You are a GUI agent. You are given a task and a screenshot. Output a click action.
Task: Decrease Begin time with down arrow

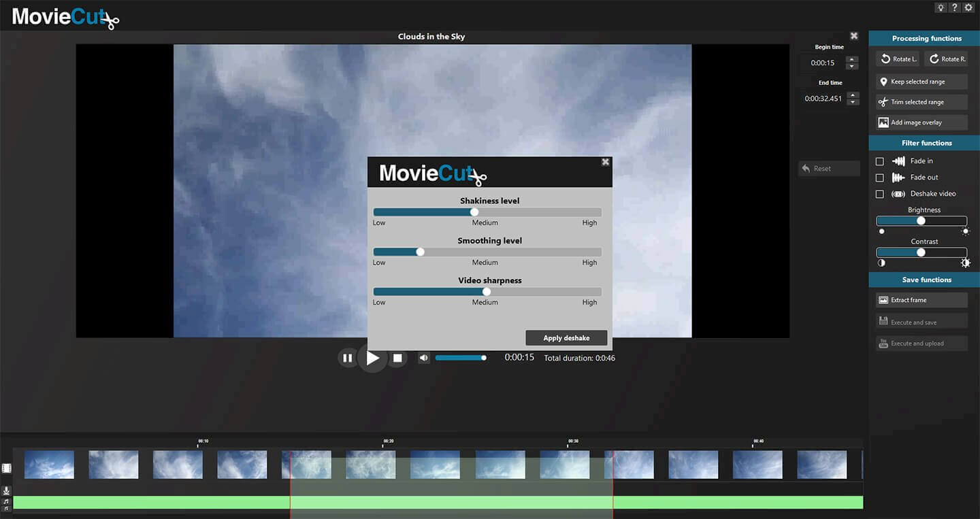[x=851, y=66]
